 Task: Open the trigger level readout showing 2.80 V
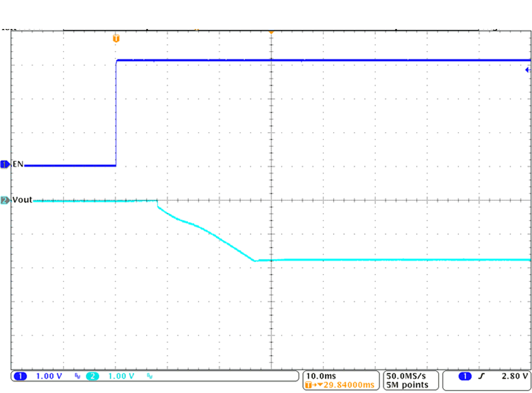point(514,376)
